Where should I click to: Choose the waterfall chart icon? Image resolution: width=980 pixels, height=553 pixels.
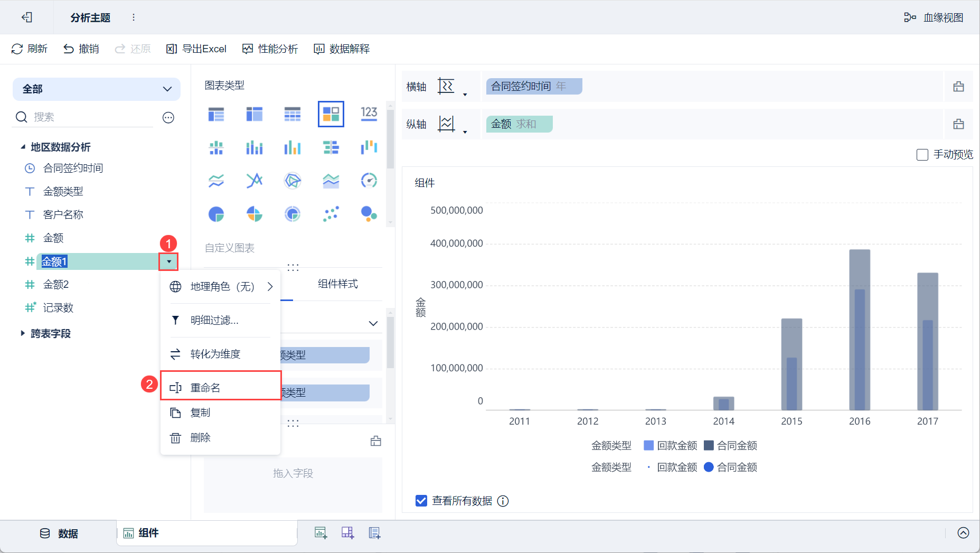[369, 147]
